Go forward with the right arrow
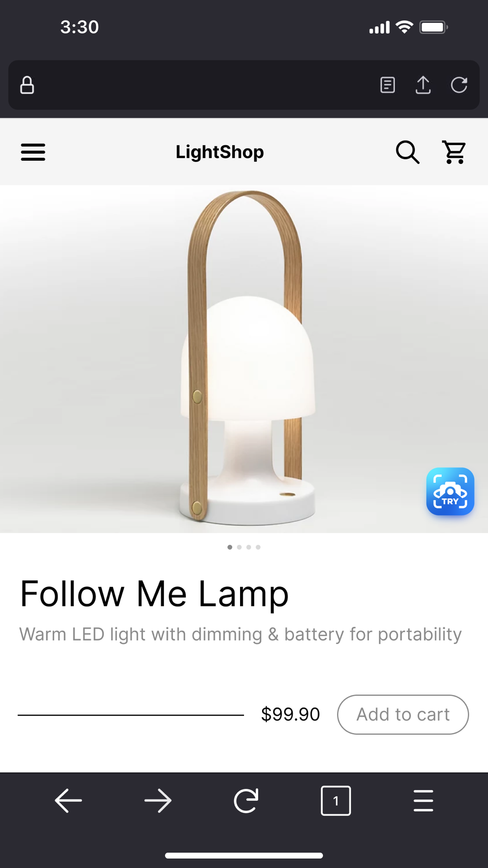This screenshot has height=868, width=488. [158, 801]
